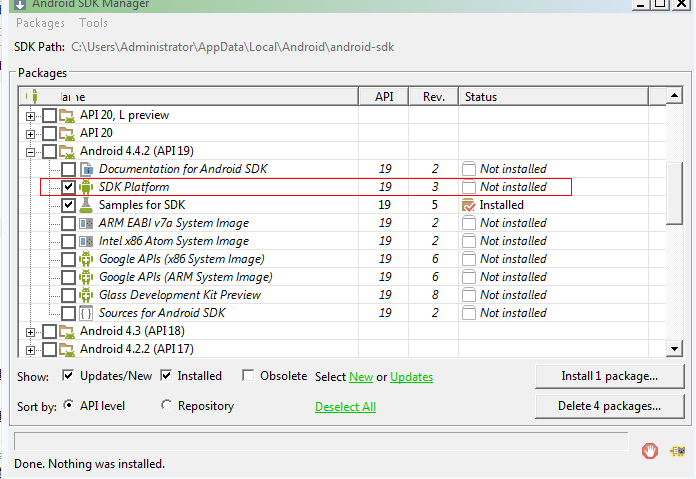
Task: Click the Android SDK Manager title bar icon
Action: pos(20,4)
